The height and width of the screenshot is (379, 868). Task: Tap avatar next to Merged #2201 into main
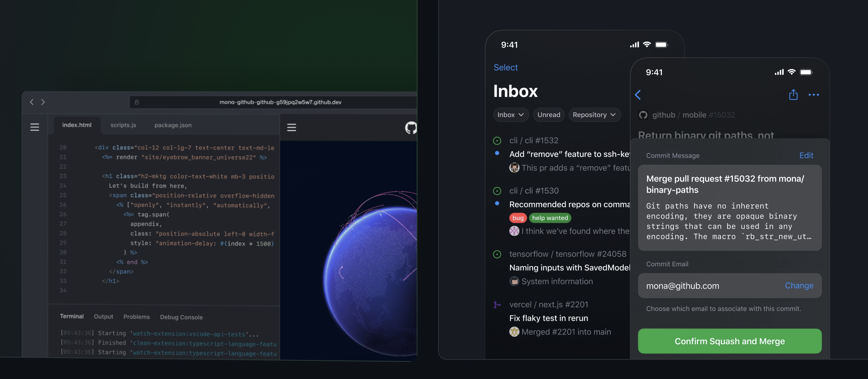(514, 332)
